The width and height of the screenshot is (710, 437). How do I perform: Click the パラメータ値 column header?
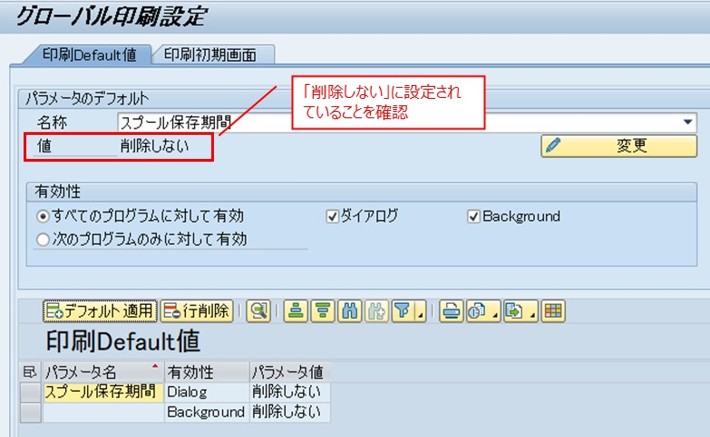[x=290, y=372]
